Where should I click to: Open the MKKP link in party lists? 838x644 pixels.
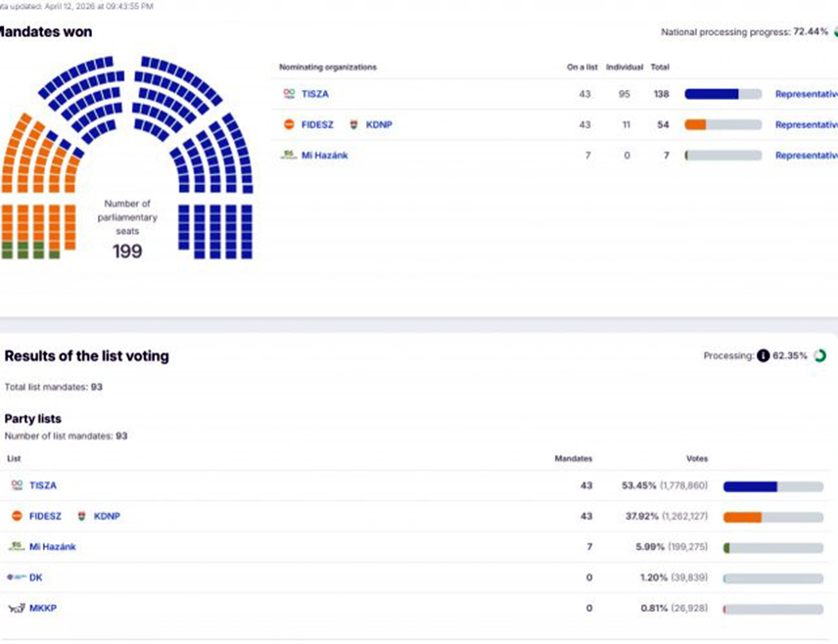tap(43, 608)
